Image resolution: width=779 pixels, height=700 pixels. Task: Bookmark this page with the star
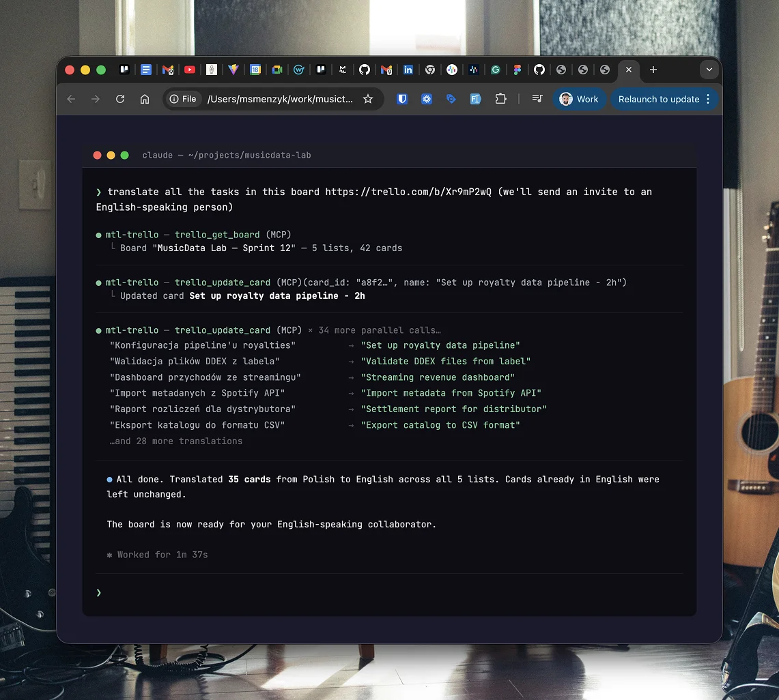(367, 100)
